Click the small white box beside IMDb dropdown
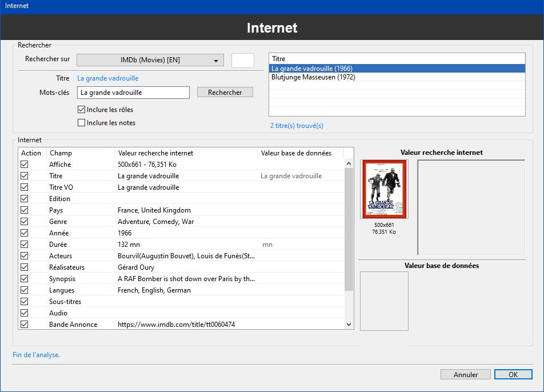Image resolution: width=544 pixels, height=392 pixels. pos(242,60)
